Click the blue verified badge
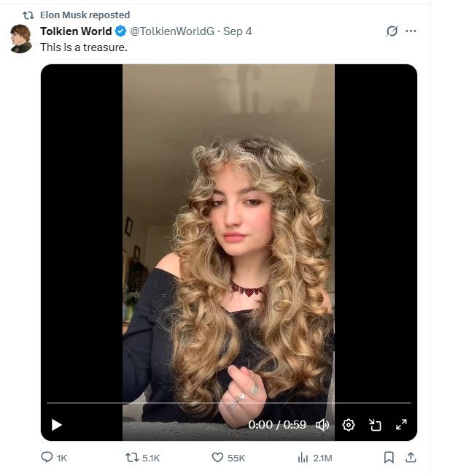 (121, 31)
